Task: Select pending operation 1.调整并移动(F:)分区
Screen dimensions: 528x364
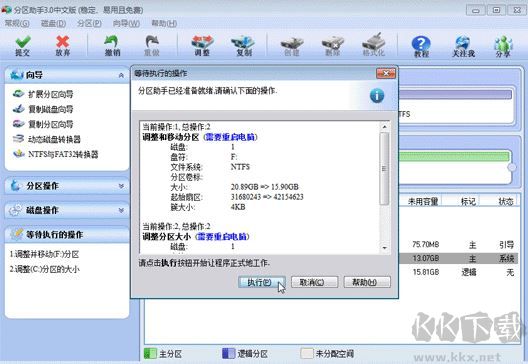Action: pyautogui.click(x=44, y=254)
